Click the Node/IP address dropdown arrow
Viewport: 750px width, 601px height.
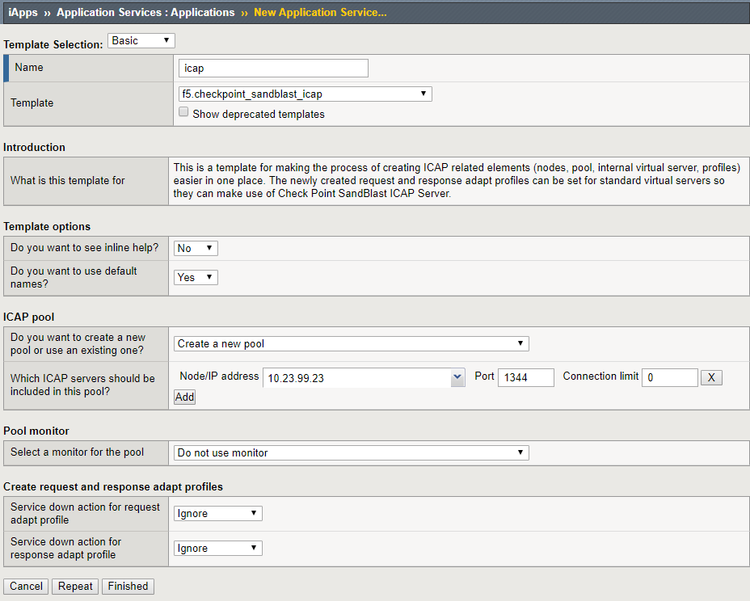(458, 378)
